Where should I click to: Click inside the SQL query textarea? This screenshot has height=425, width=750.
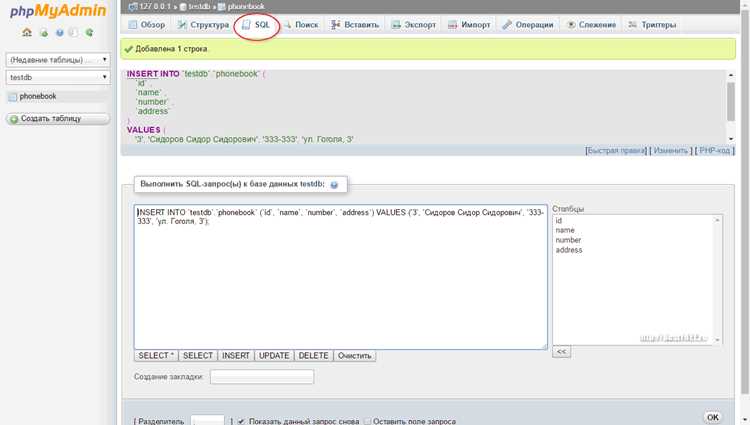(341, 277)
